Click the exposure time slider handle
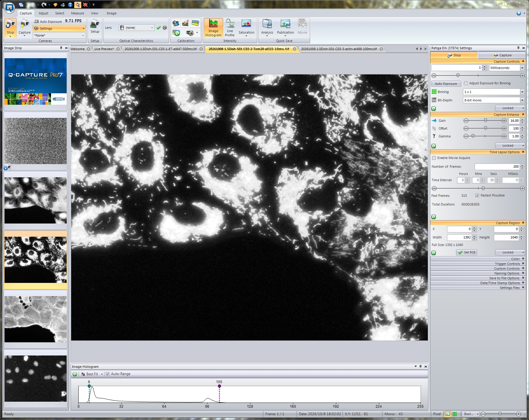Image resolution: width=529 pixels, height=420 pixels. click(x=458, y=75)
